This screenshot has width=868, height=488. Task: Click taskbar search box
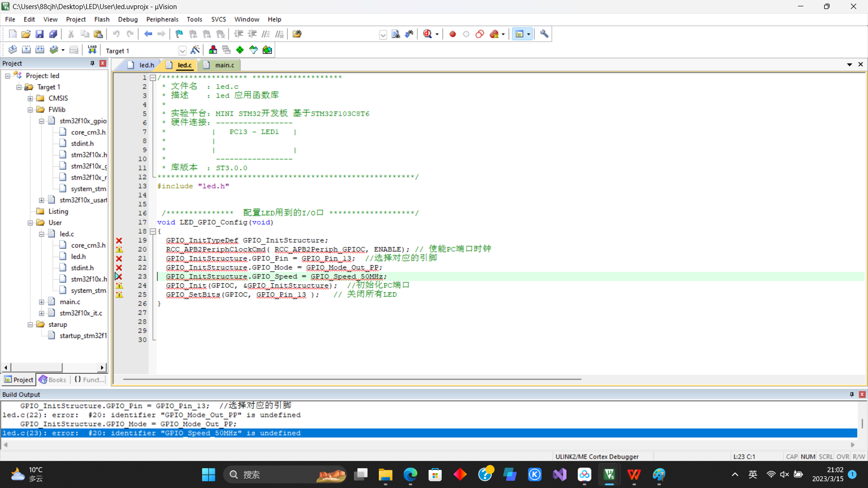[x=286, y=474]
